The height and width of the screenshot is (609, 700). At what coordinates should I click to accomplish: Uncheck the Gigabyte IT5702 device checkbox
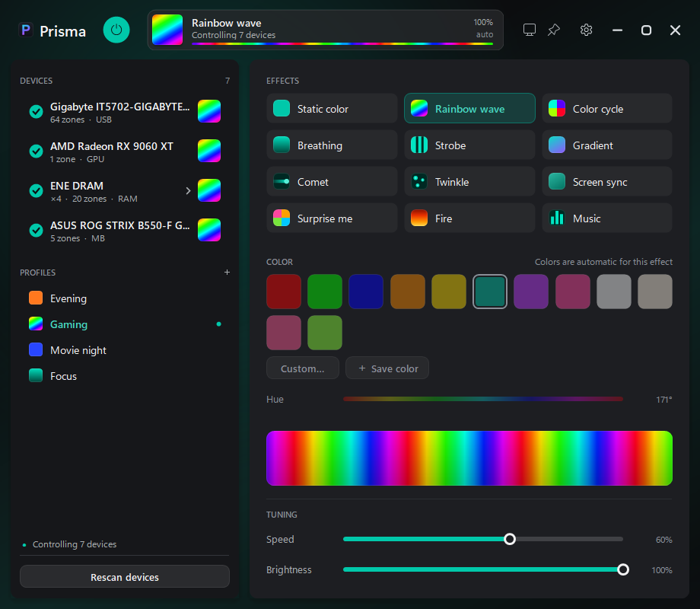tap(36, 112)
